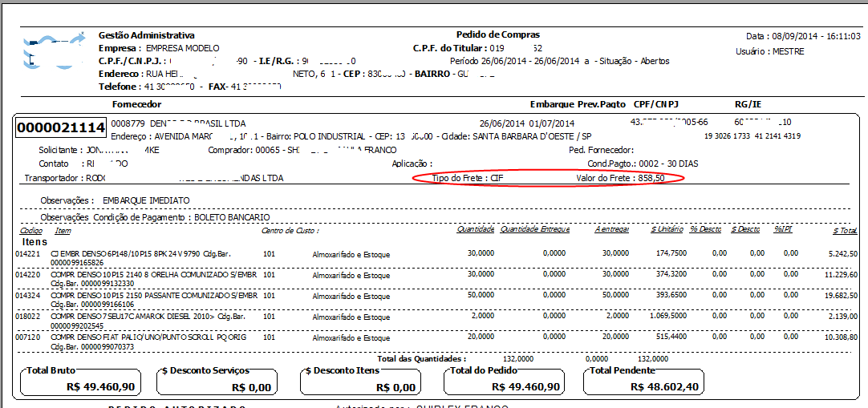Click the company logo in report header
Screen dimensions: 868x408
(54, 50)
